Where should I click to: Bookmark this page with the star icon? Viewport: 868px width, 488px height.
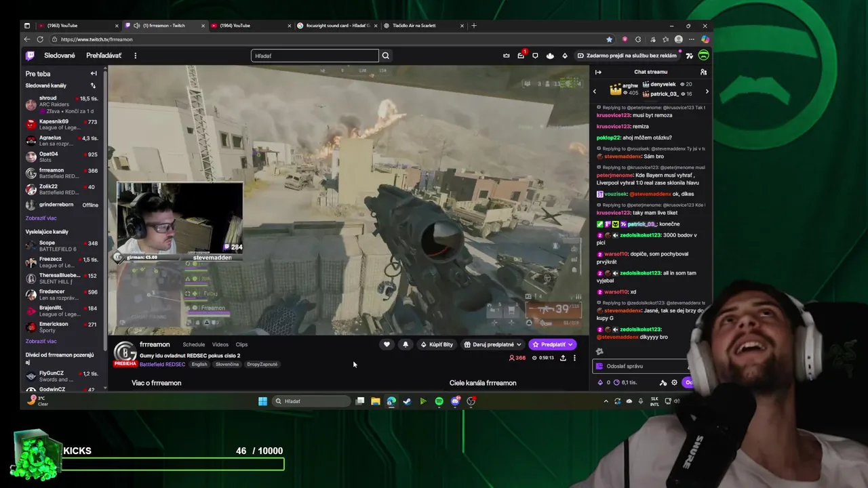coord(609,39)
